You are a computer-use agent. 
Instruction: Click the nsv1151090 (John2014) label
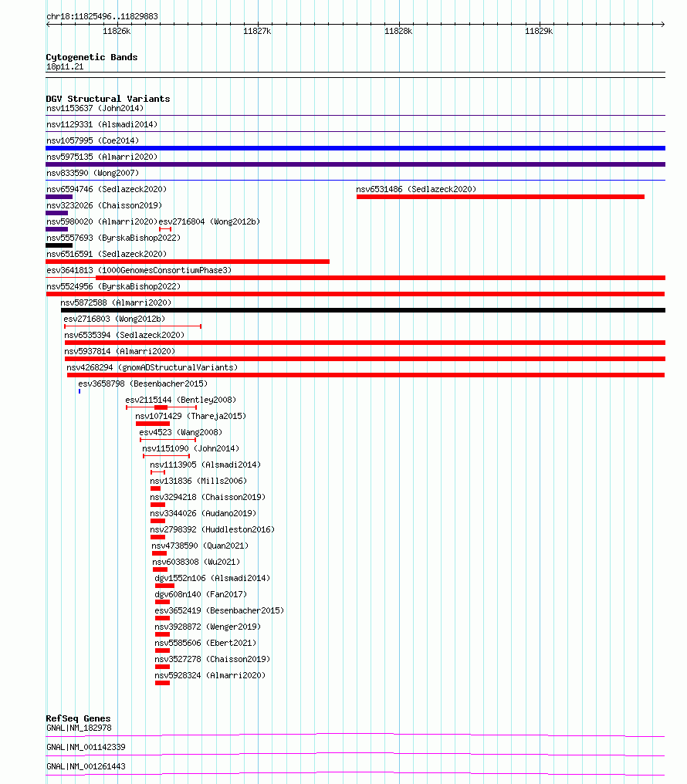point(191,448)
